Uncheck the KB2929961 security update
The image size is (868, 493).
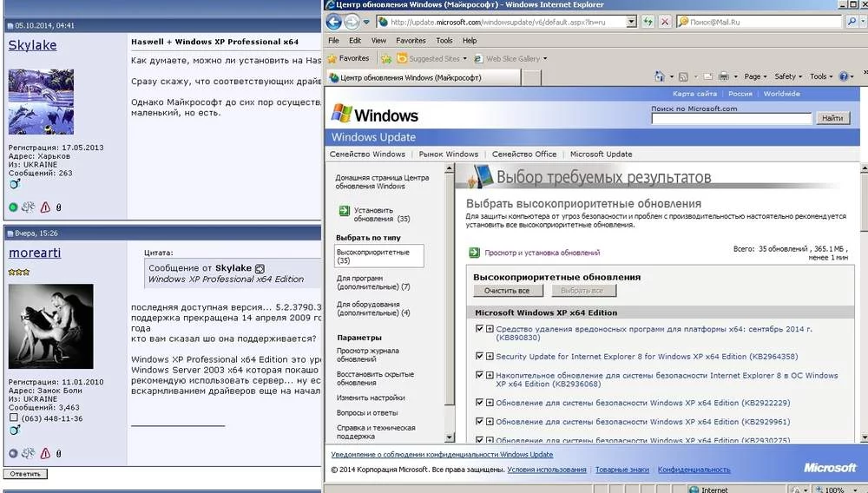[479, 422]
